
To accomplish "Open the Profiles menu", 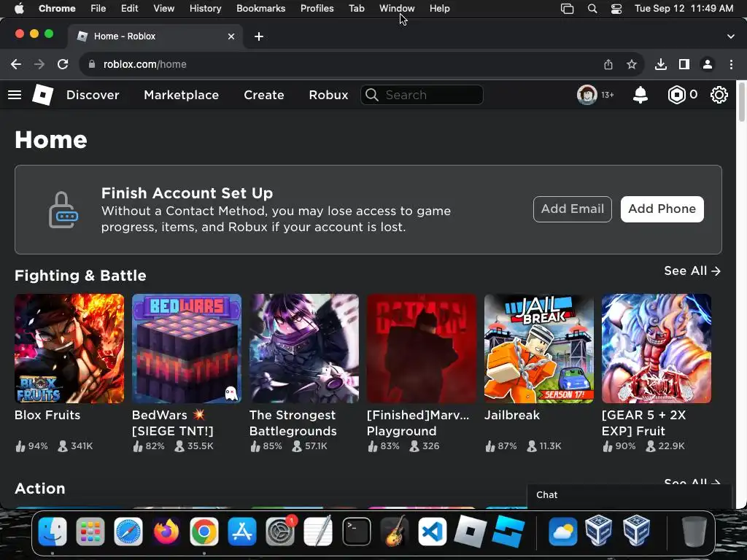I will point(317,9).
